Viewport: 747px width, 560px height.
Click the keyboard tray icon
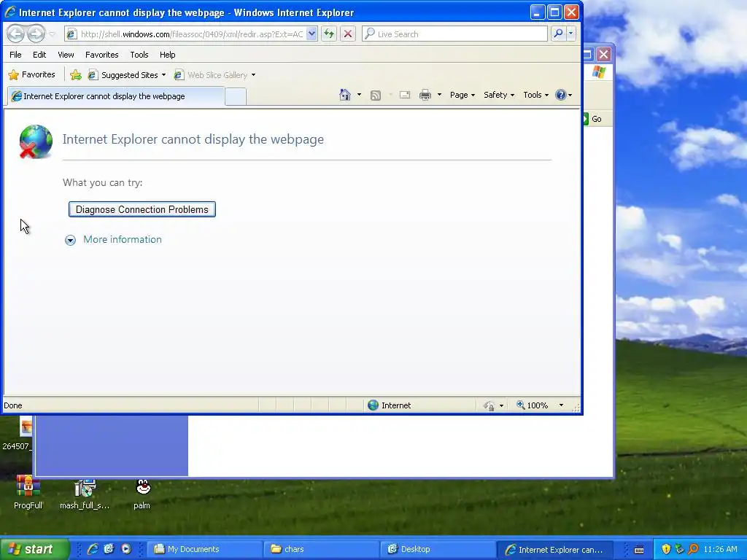click(x=639, y=550)
